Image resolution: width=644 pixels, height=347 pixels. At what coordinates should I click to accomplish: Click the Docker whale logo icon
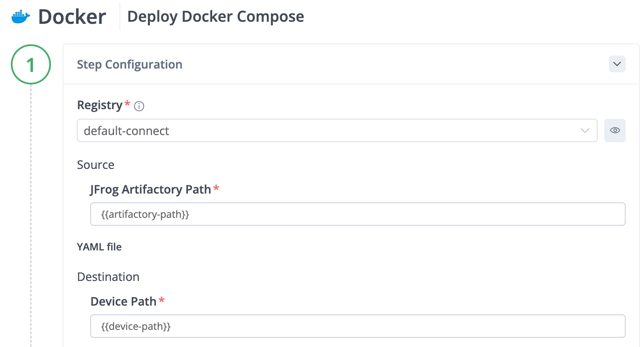[20, 17]
